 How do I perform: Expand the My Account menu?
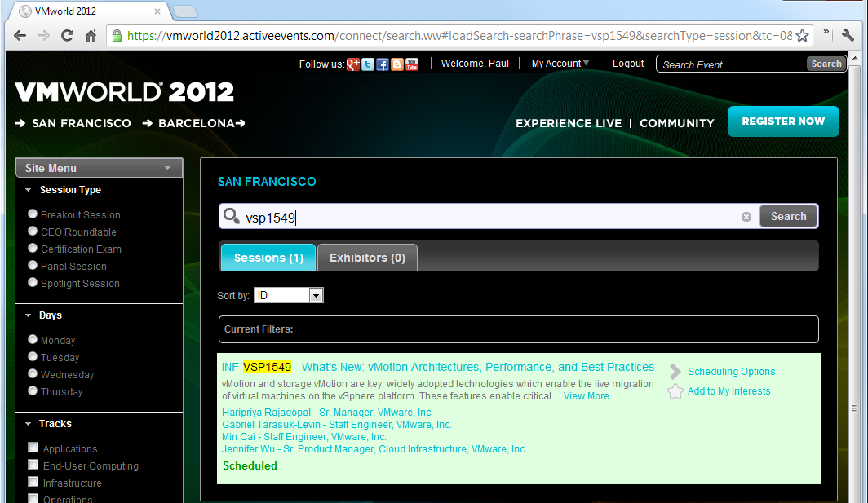click(560, 64)
